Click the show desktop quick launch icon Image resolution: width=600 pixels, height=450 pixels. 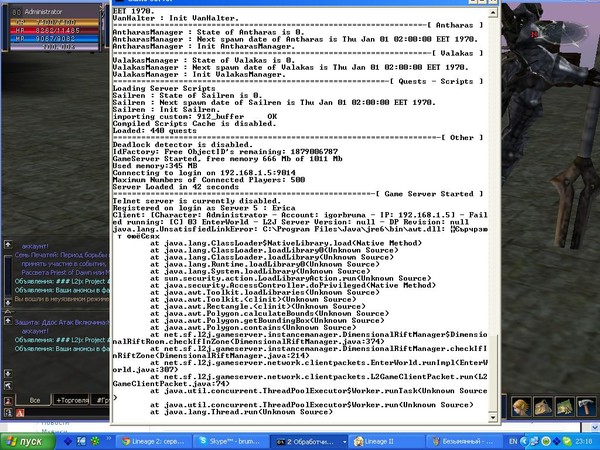coord(81,441)
